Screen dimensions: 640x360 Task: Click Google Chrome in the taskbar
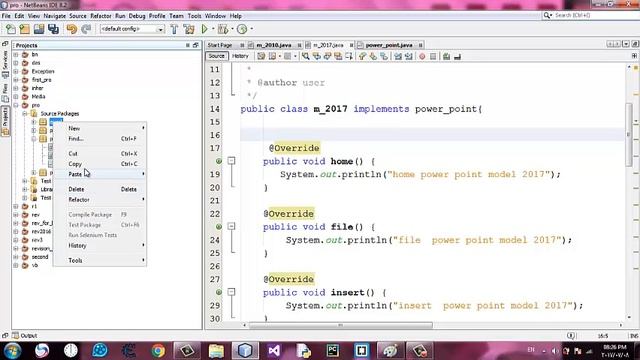coord(158,350)
